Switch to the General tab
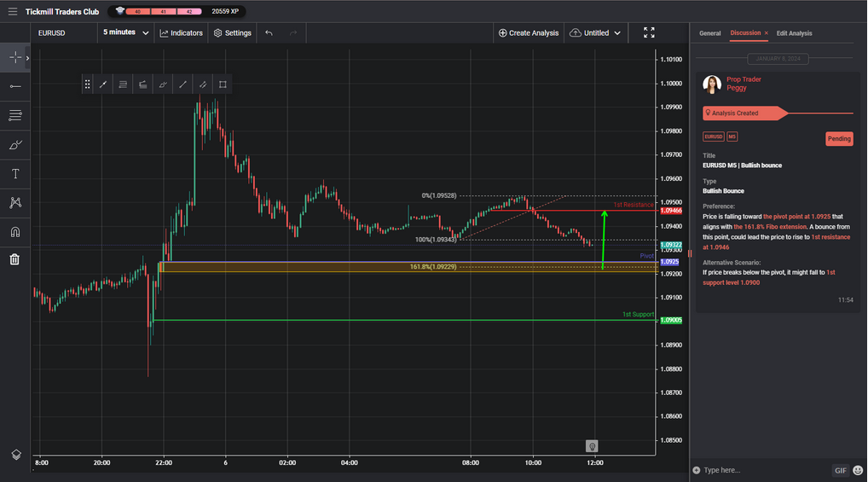This screenshot has width=868, height=482. click(709, 33)
